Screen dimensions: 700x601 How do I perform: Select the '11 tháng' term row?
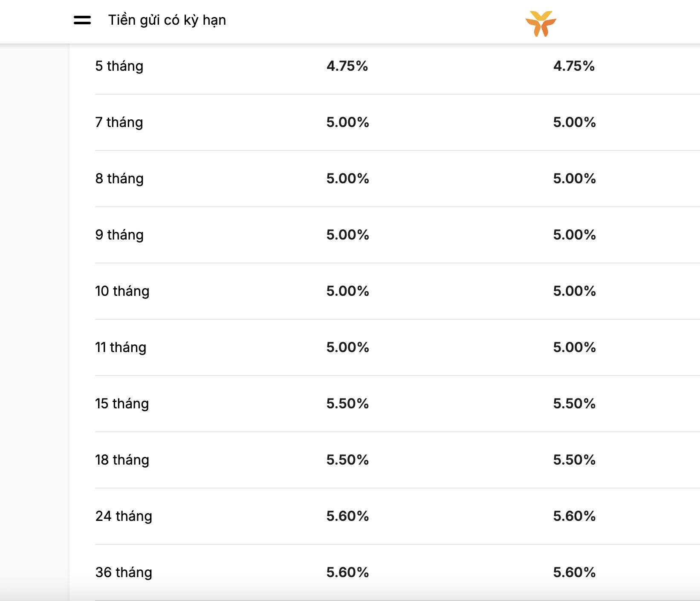pyautogui.click(x=121, y=347)
